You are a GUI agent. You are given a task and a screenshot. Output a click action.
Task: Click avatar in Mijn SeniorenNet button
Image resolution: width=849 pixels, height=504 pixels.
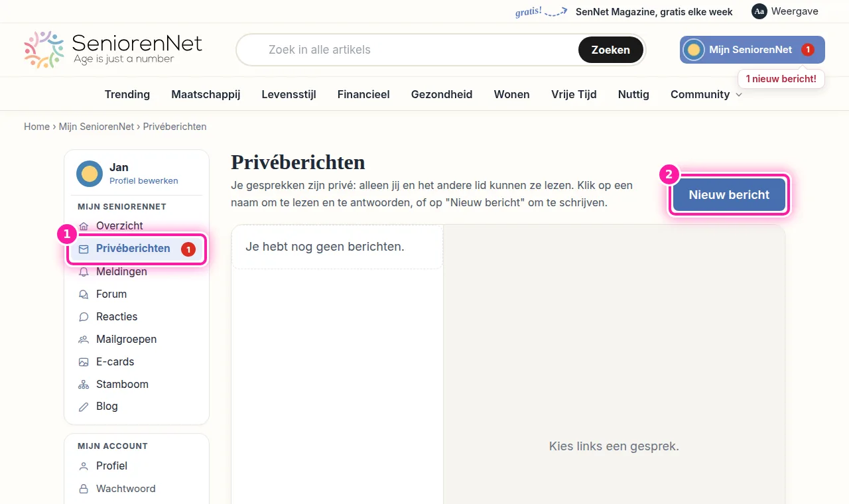point(694,50)
